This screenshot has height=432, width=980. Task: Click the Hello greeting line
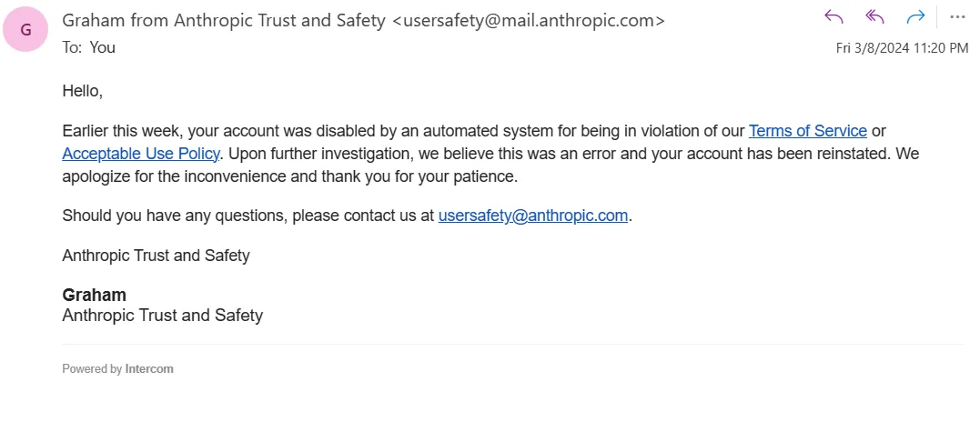(82, 91)
